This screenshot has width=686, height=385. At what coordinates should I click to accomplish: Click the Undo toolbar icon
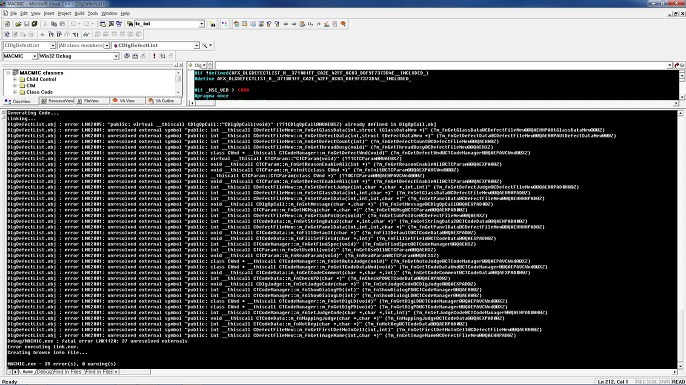73,24
